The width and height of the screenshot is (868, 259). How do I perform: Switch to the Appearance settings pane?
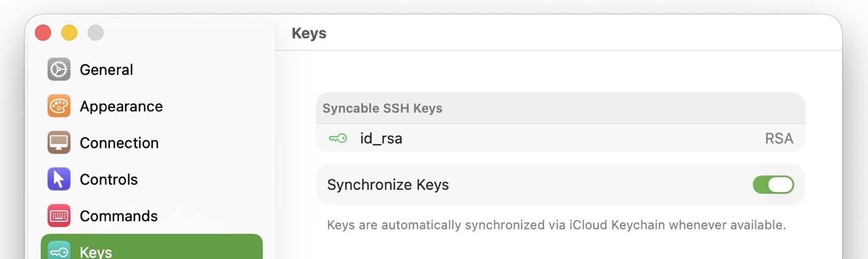click(121, 106)
